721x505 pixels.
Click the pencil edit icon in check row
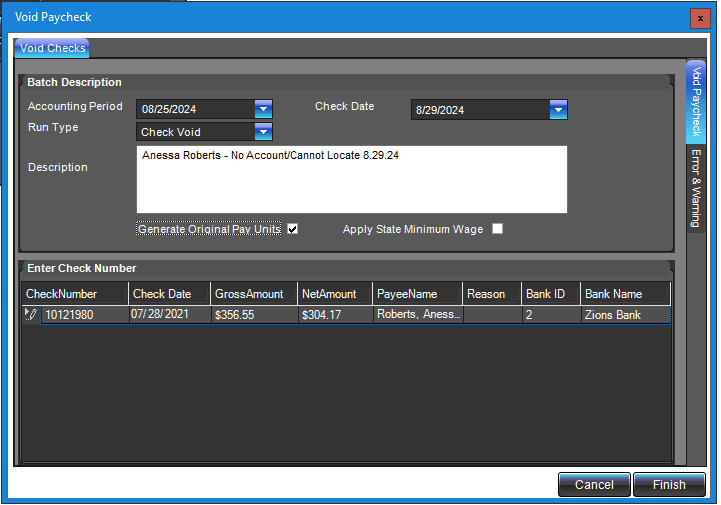pyautogui.click(x=31, y=314)
